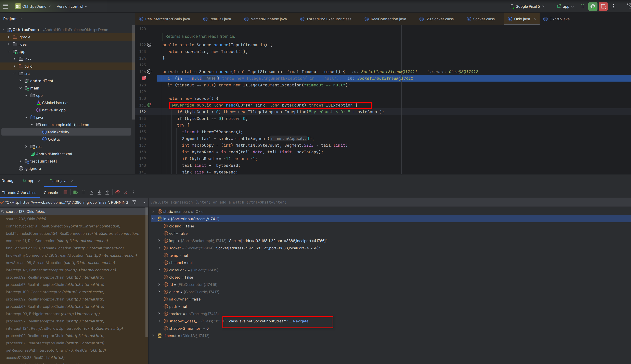Image resolution: width=631 pixels, height=364 pixels.
Task: Click the @ gutter marker on line 126
Action: 150,71
